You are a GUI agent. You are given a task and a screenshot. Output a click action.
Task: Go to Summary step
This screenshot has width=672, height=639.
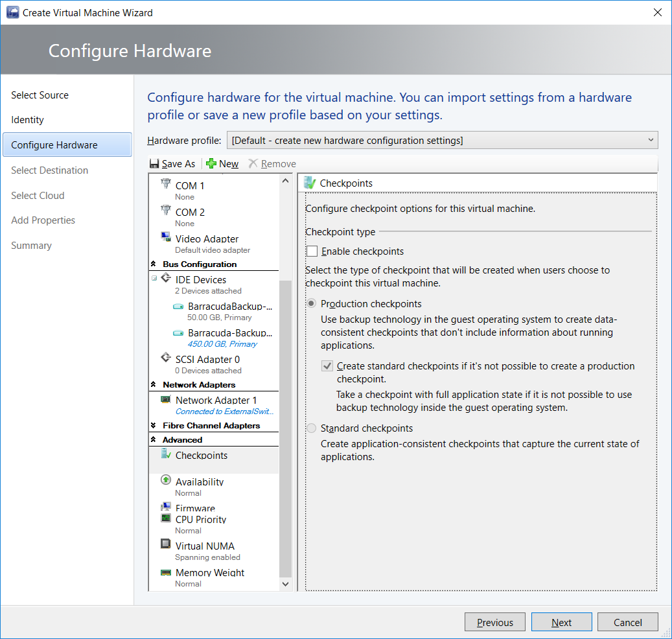coord(31,246)
